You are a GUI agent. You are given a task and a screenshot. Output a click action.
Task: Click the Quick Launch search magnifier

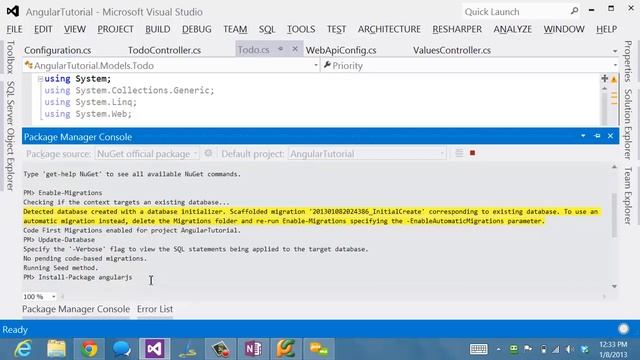click(574, 11)
